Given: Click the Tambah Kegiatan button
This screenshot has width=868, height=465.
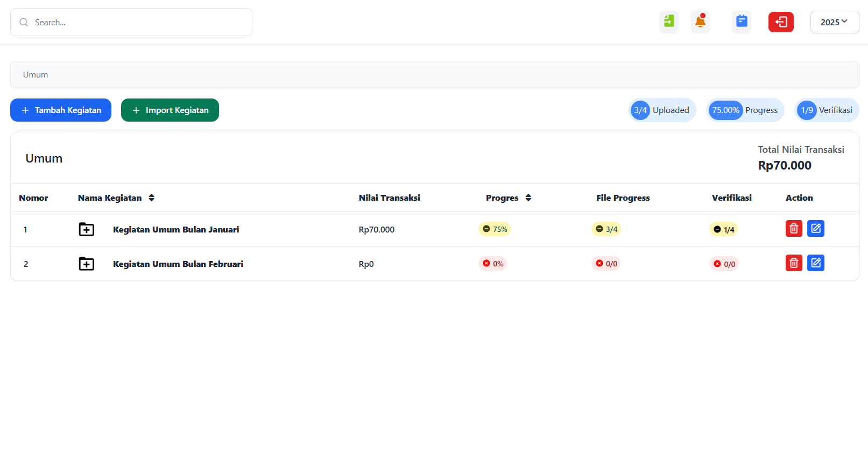Looking at the screenshot, I should pos(61,110).
